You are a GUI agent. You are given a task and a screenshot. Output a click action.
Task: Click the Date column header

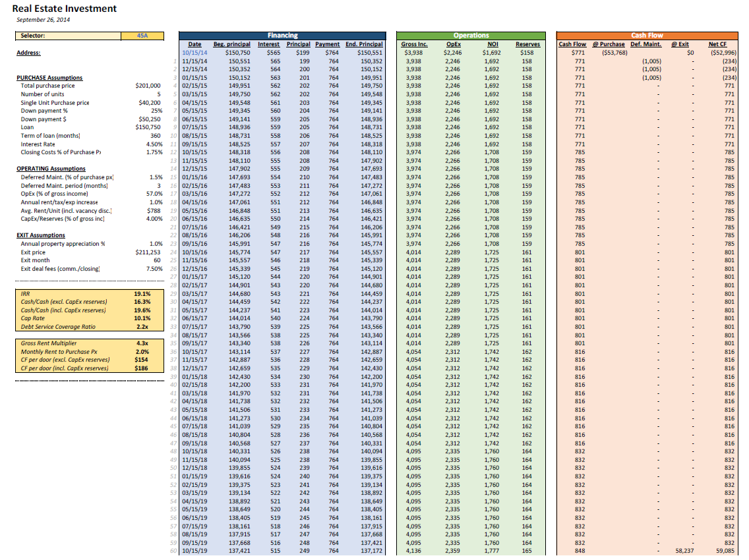tap(195, 44)
